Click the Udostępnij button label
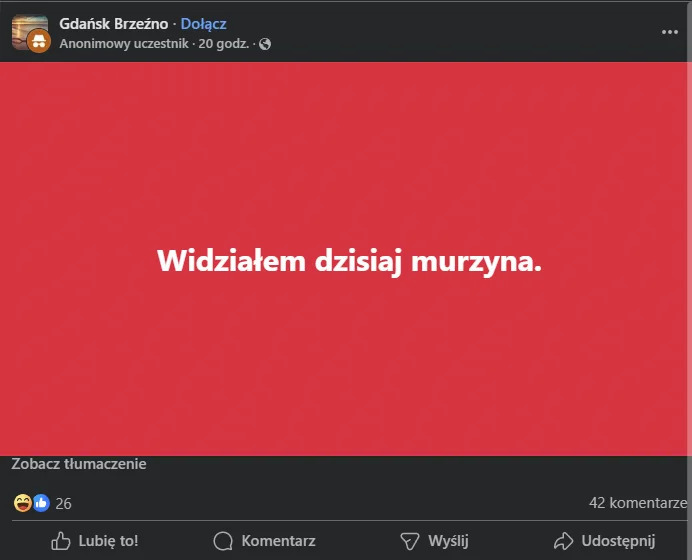Image resolution: width=692 pixels, height=560 pixels. tap(618, 541)
